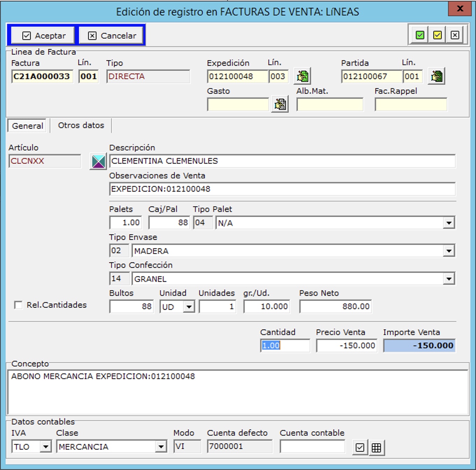The width and height of the screenshot is (476, 470).
Task: Click the grid icon beside Cuenta contable
Action: point(376,448)
